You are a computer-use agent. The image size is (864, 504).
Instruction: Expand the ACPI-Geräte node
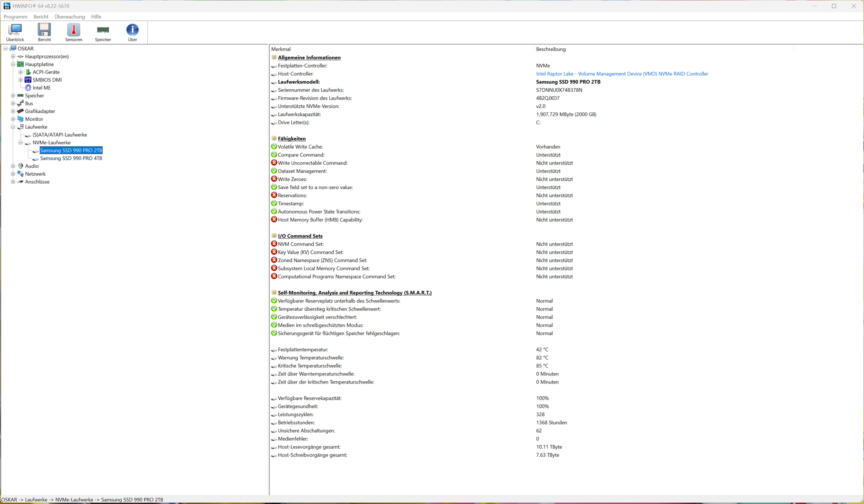point(21,72)
